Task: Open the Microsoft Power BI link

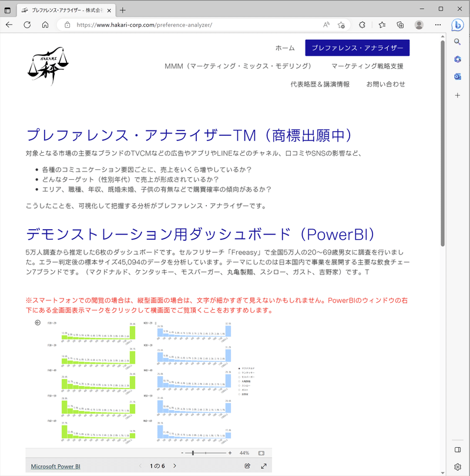Action: coord(56,466)
